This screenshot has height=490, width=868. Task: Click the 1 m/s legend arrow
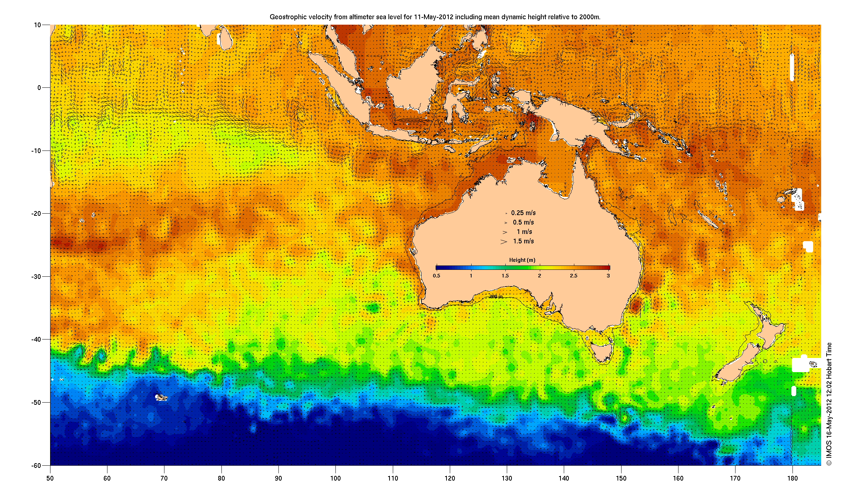tap(505, 232)
